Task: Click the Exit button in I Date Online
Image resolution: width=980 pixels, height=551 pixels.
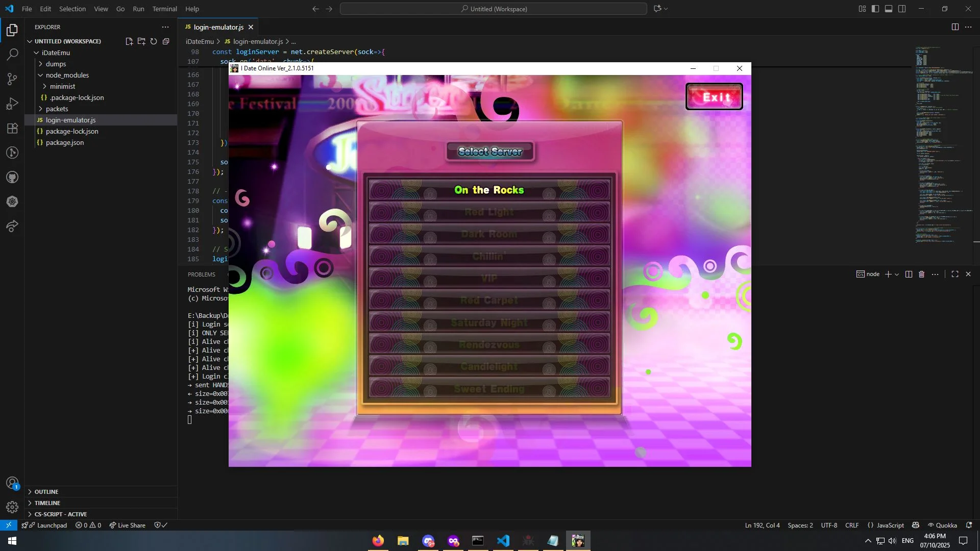Action: click(714, 96)
